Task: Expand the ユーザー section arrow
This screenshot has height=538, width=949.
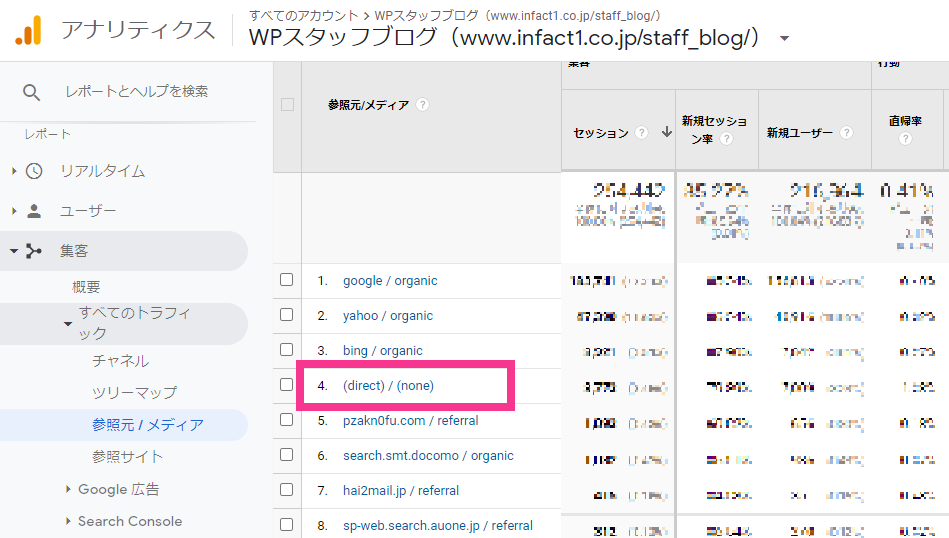Action: 14,211
